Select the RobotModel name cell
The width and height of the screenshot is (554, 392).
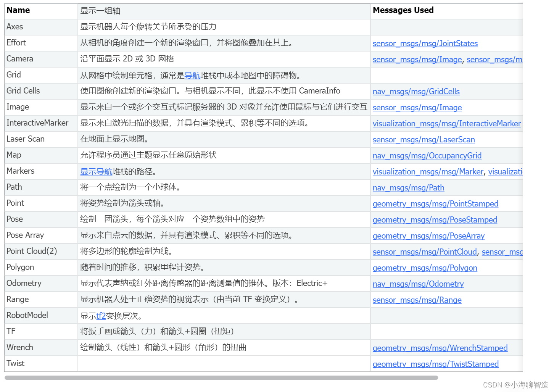pyautogui.click(x=41, y=316)
